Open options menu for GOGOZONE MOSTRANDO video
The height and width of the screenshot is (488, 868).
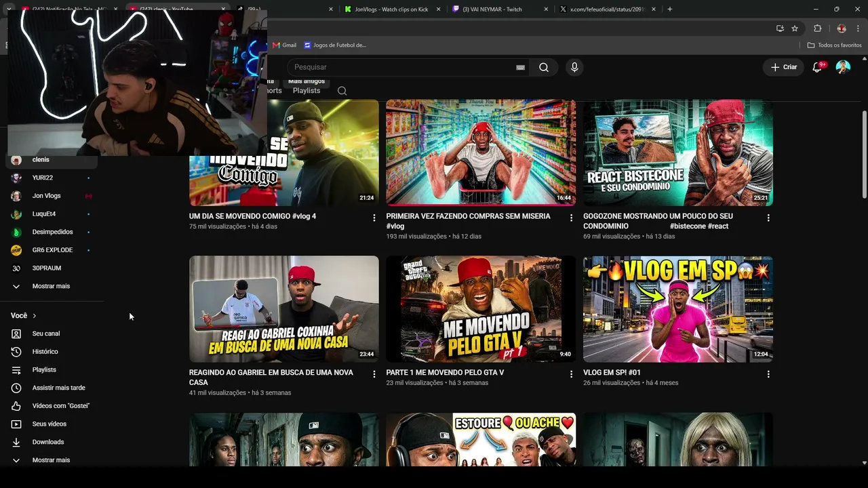point(768,218)
